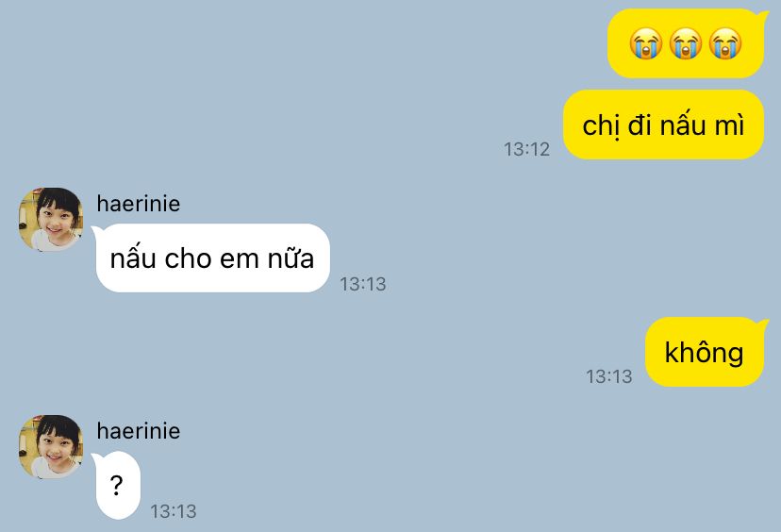Tap the first crying emoji in yellow bubble

click(x=645, y=43)
